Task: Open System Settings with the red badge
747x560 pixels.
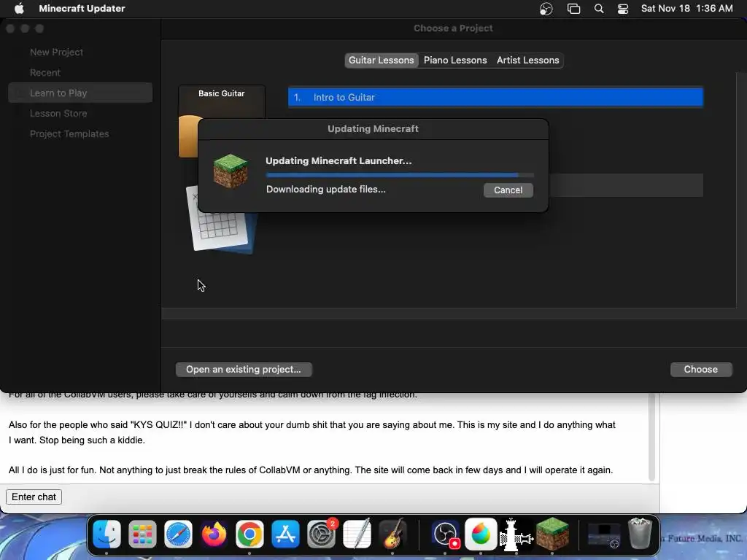Action: 321,534
